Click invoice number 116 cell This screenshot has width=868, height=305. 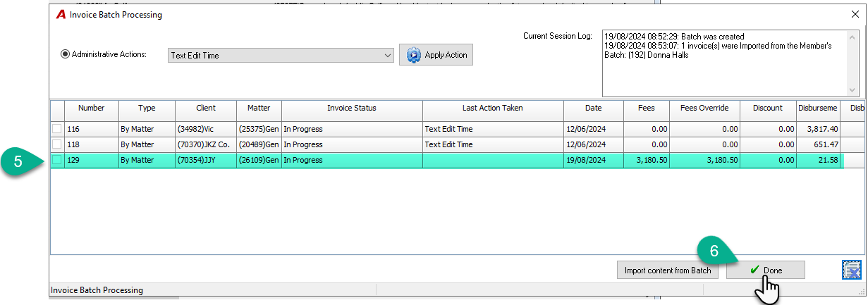92,129
